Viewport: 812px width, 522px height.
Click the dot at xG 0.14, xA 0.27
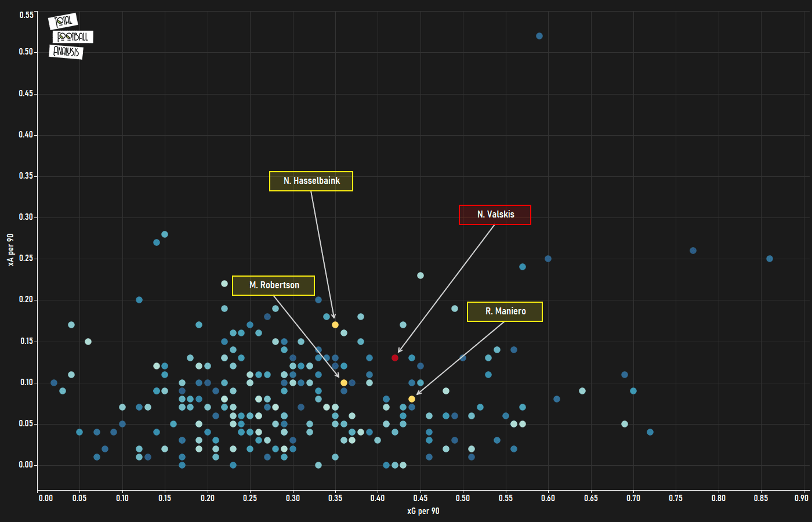pos(157,242)
